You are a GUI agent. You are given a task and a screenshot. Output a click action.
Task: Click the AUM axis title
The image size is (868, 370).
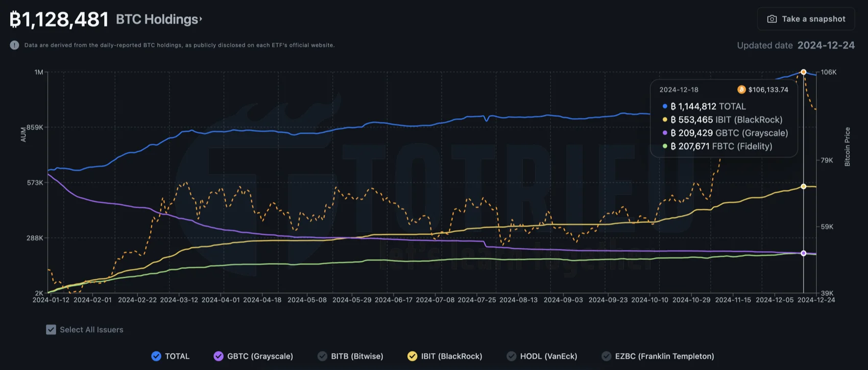click(23, 134)
